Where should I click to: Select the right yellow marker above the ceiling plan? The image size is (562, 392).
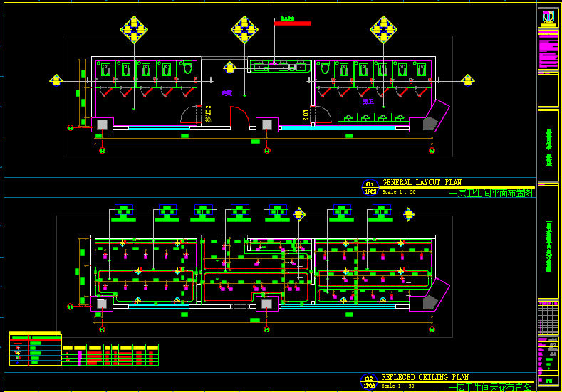[x=409, y=214]
